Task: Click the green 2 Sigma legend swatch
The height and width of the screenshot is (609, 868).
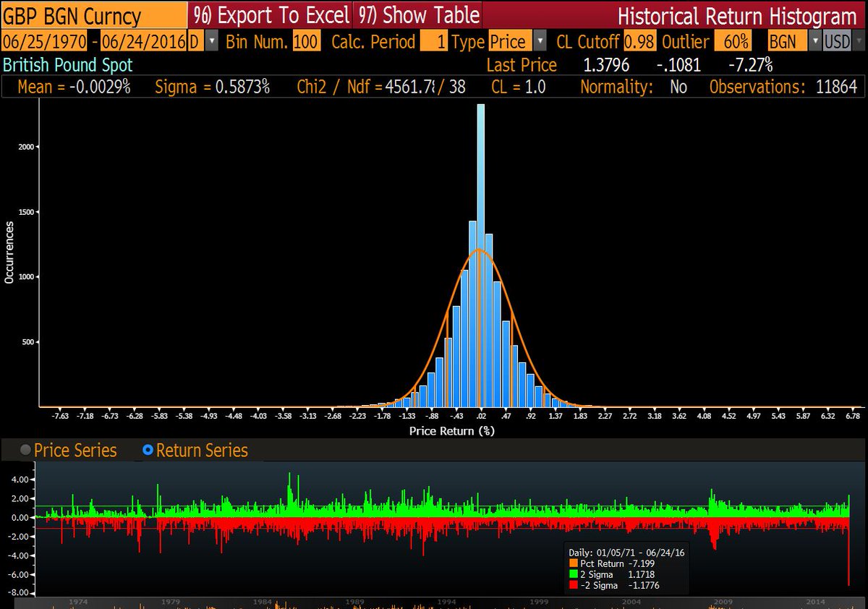Action: (x=574, y=574)
